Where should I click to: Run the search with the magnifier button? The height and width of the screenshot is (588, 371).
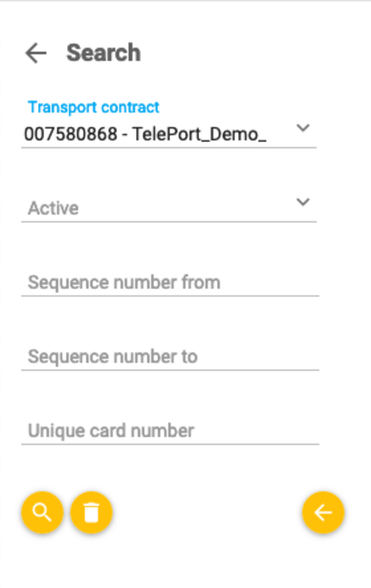pos(42,512)
